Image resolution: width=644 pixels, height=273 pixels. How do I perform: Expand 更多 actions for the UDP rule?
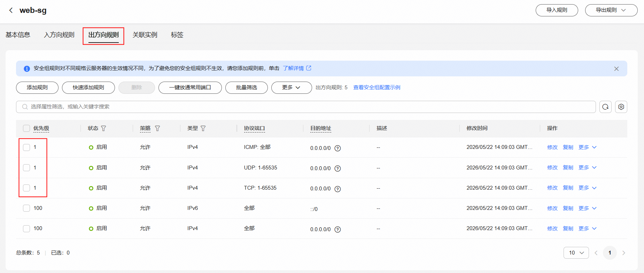point(588,168)
